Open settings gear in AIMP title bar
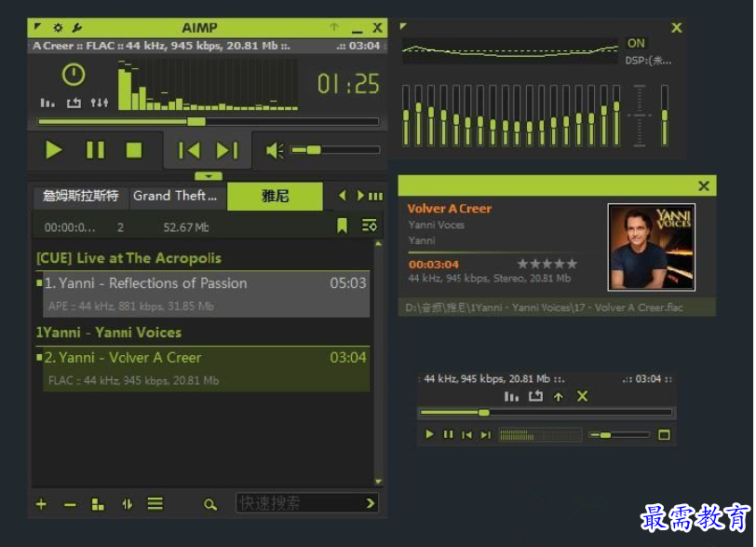756x547 pixels. (58, 28)
